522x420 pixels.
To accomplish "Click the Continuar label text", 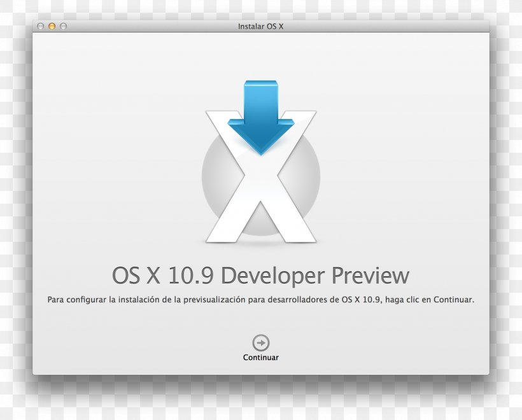I will pyautogui.click(x=260, y=357).
